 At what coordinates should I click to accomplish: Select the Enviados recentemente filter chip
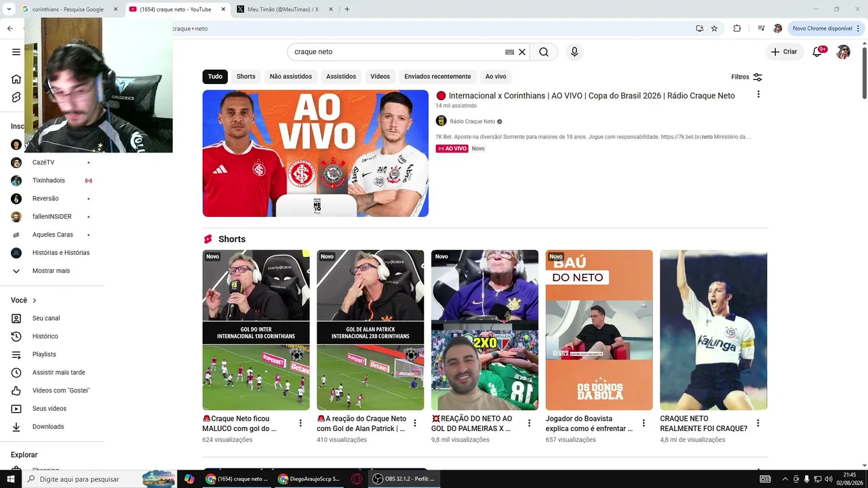(x=437, y=77)
